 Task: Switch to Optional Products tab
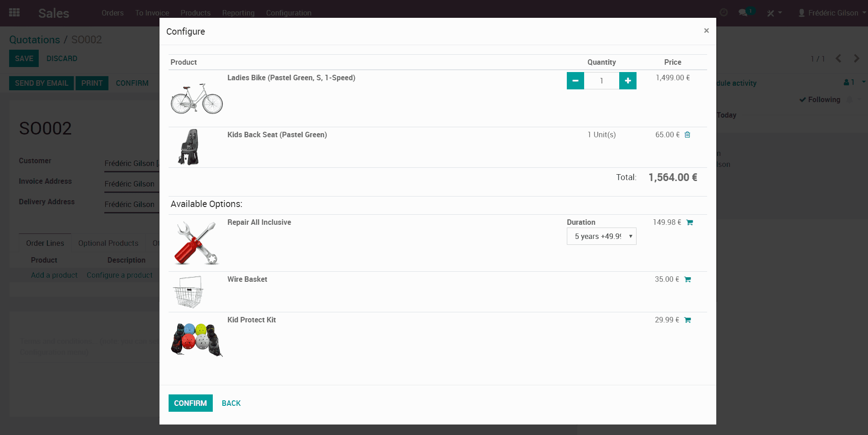108,243
